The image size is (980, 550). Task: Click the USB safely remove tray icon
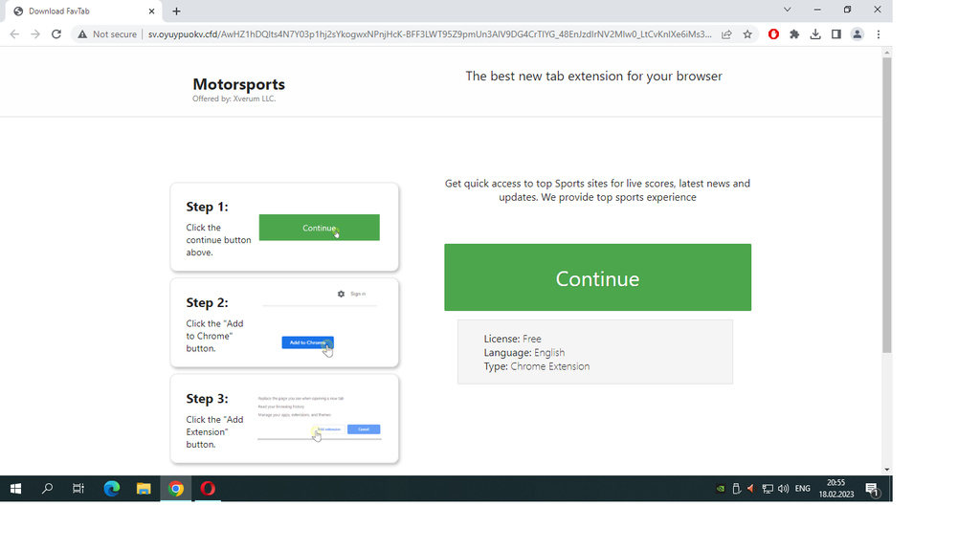tap(736, 489)
